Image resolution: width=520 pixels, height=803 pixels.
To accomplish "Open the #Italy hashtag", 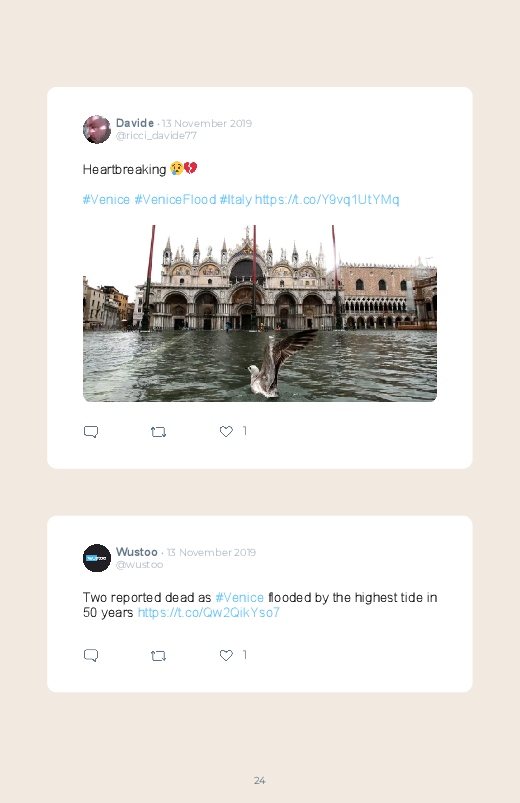I will [x=236, y=200].
